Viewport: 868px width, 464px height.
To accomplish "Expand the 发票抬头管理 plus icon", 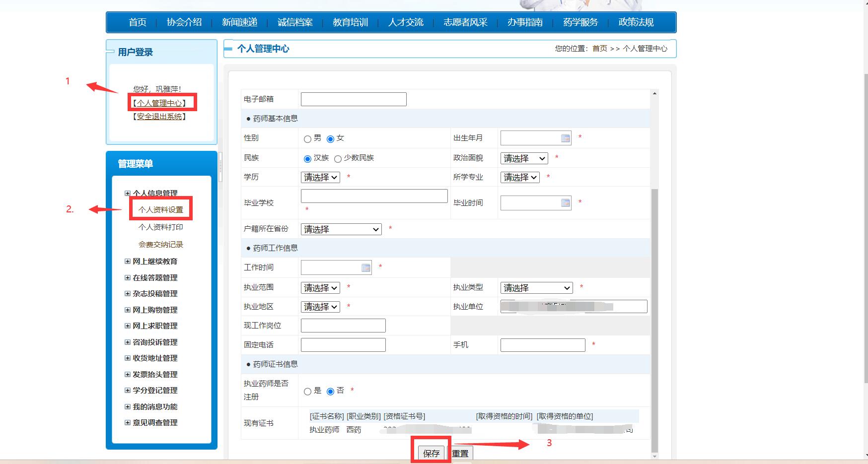I will pyautogui.click(x=128, y=375).
